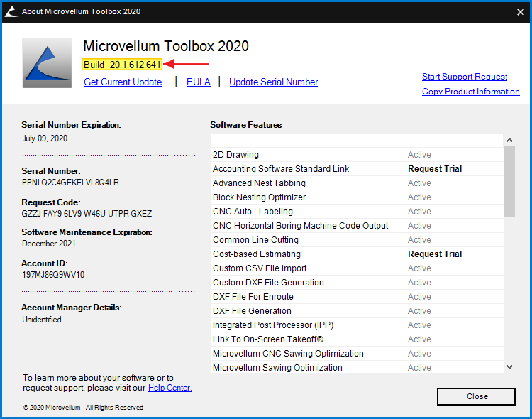532x419 pixels.
Task: Click Update Serial Number link
Action: (x=274, y=82)
